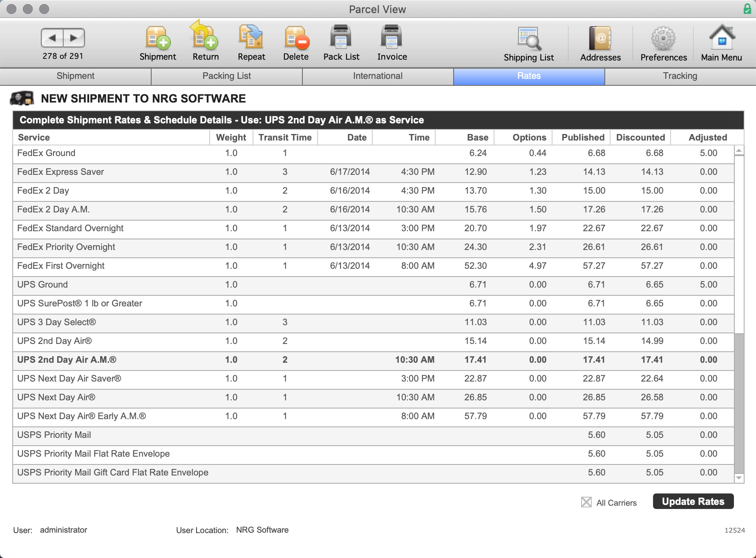Image resolution: width=756 pixels, height=558 pixels.
Task: Click the Discounted column header
Action: (x=640, y=138)
